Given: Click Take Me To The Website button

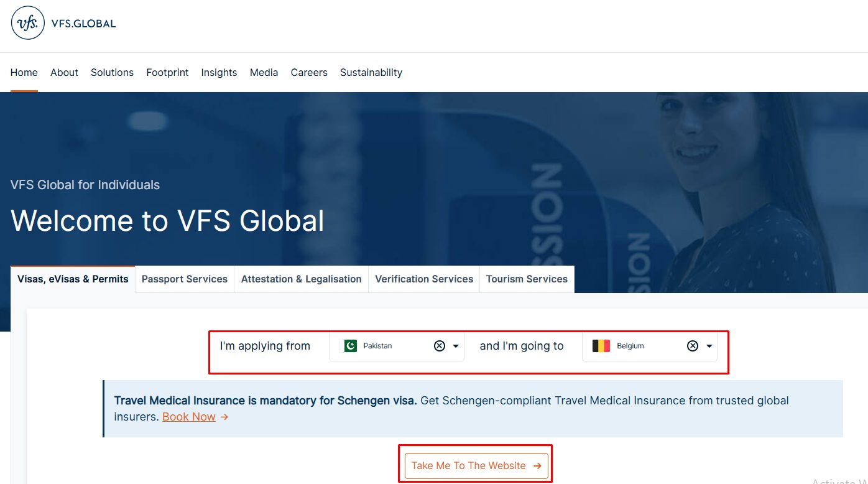Looking at the screenshot, I should (x=476, y=466).
